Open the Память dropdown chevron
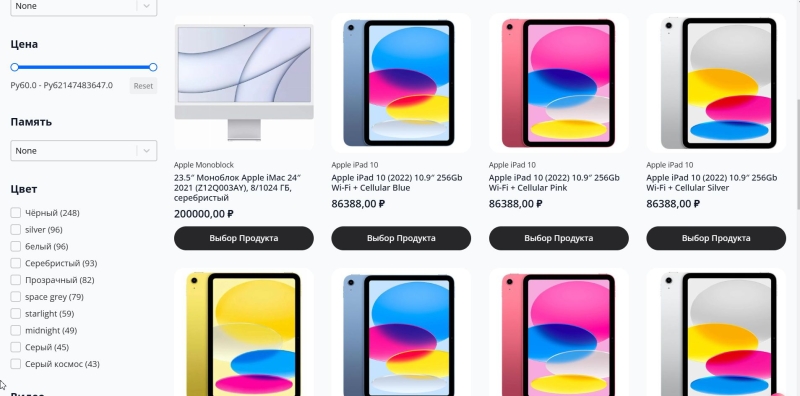 pos(146,151)
